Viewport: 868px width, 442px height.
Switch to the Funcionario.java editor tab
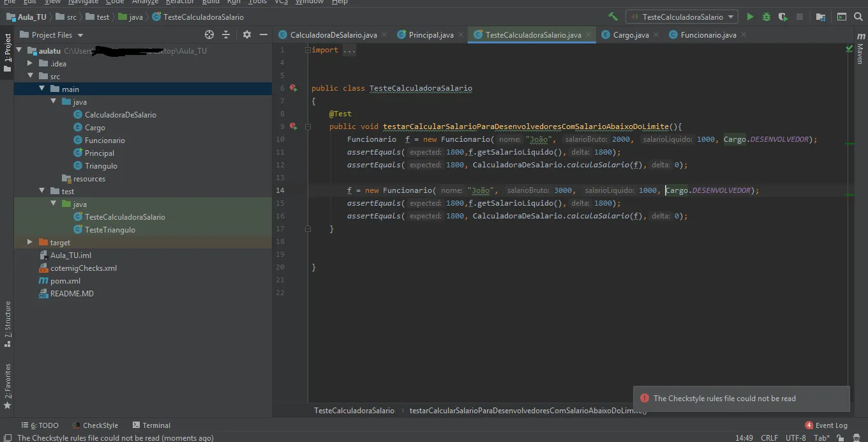point(708,34)
